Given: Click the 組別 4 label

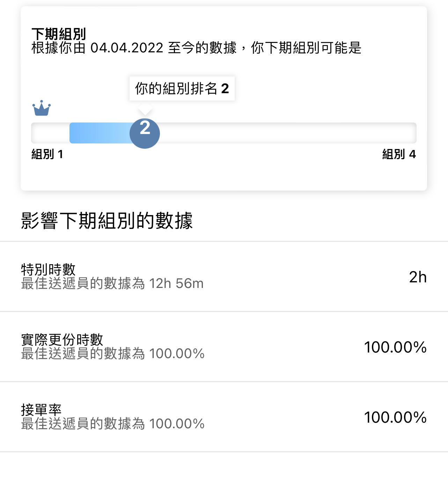Looking at the screenshot, I should (x=399, y=154).
